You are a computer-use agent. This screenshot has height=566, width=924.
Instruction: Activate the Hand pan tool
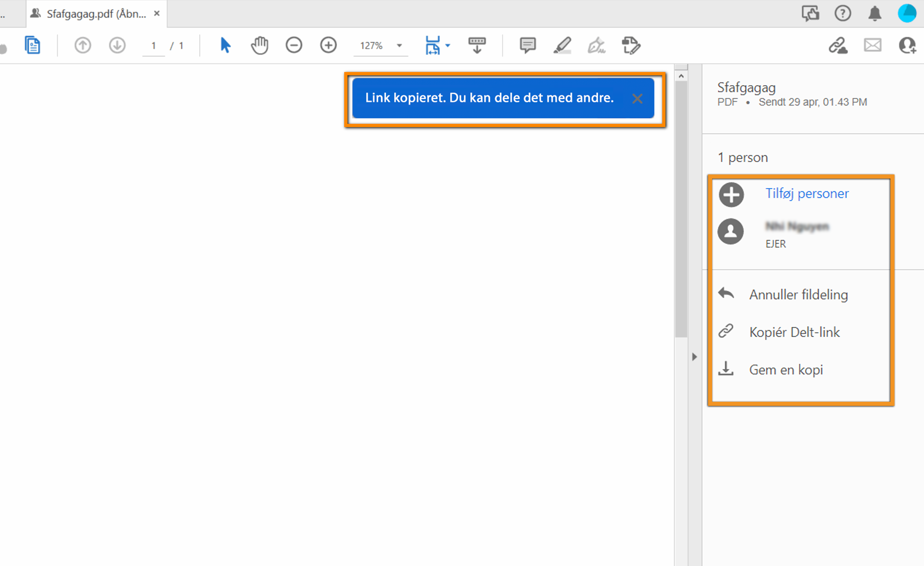(259, 45)
